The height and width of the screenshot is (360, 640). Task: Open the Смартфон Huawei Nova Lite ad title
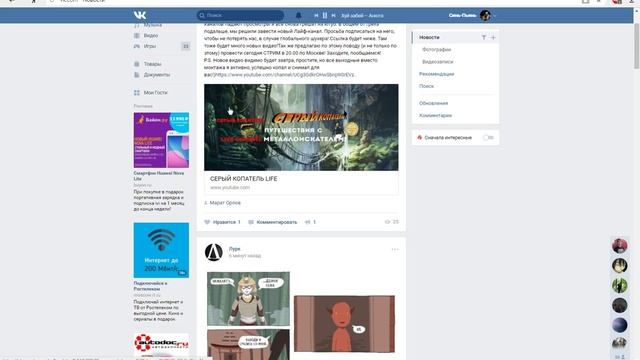tap(158, 176)
